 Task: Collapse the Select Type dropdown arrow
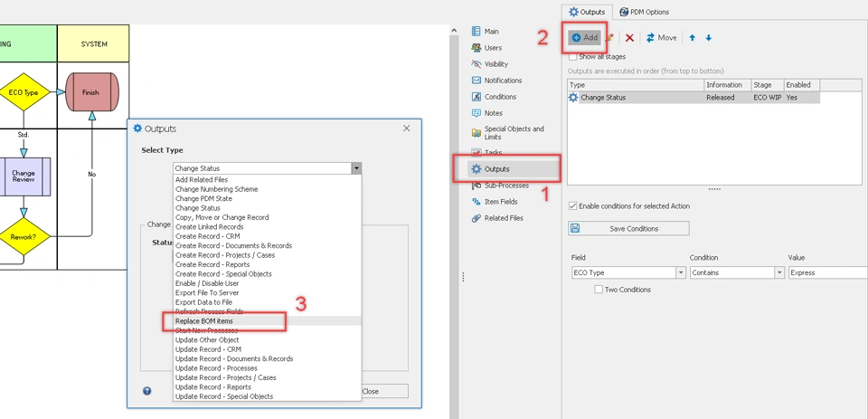tap(357, 168)
